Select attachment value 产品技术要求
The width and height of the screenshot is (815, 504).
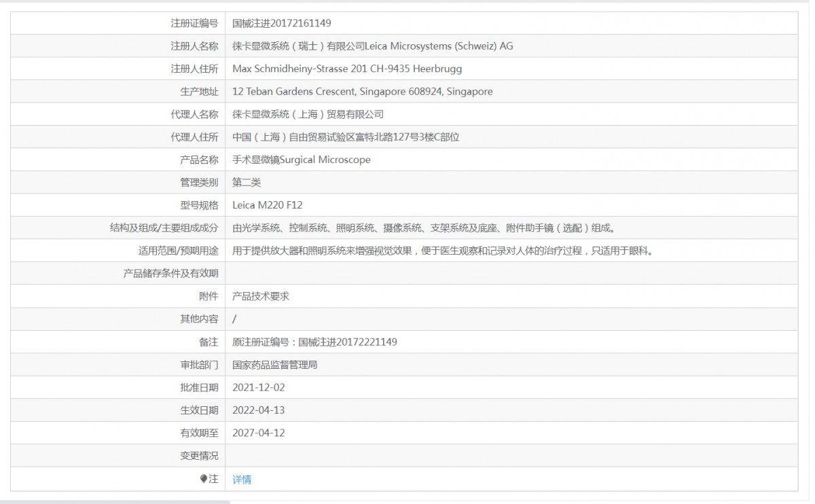pyautogui.click(x=261, y=296)
